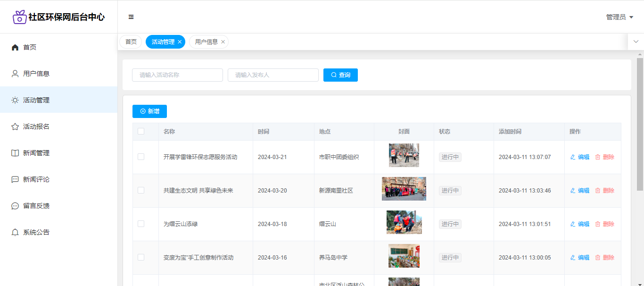The image size is (644, 286).
Task: Open the 管理员 user dropdown
Action: click(x=619, y=17)
